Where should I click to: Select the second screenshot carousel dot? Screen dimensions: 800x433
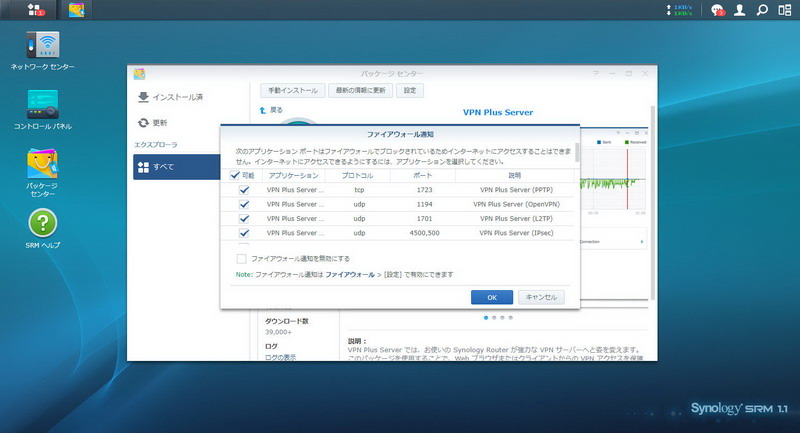click(x=494, y=318)
